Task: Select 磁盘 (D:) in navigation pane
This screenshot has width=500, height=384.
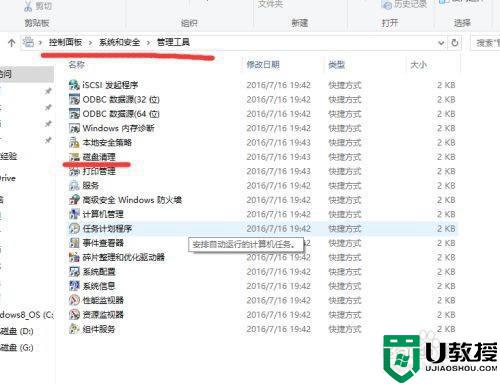Action: [17, 331]
